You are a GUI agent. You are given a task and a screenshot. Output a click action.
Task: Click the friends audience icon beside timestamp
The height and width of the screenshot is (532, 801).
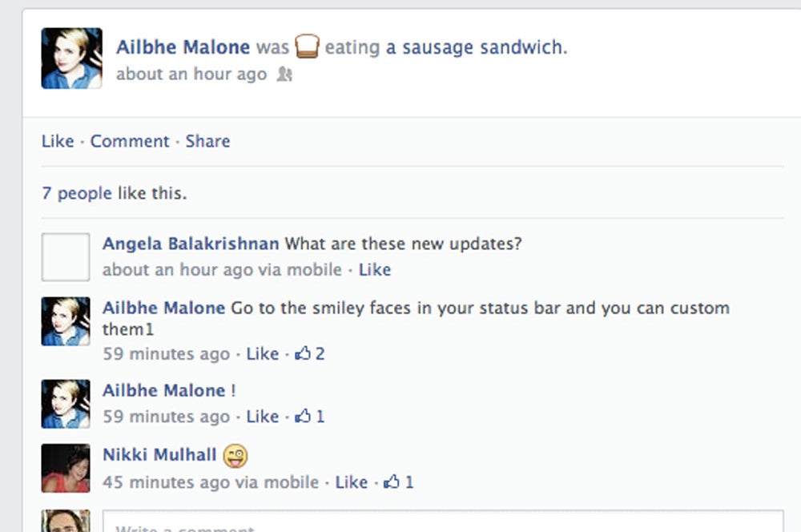(x=284, y=75)
